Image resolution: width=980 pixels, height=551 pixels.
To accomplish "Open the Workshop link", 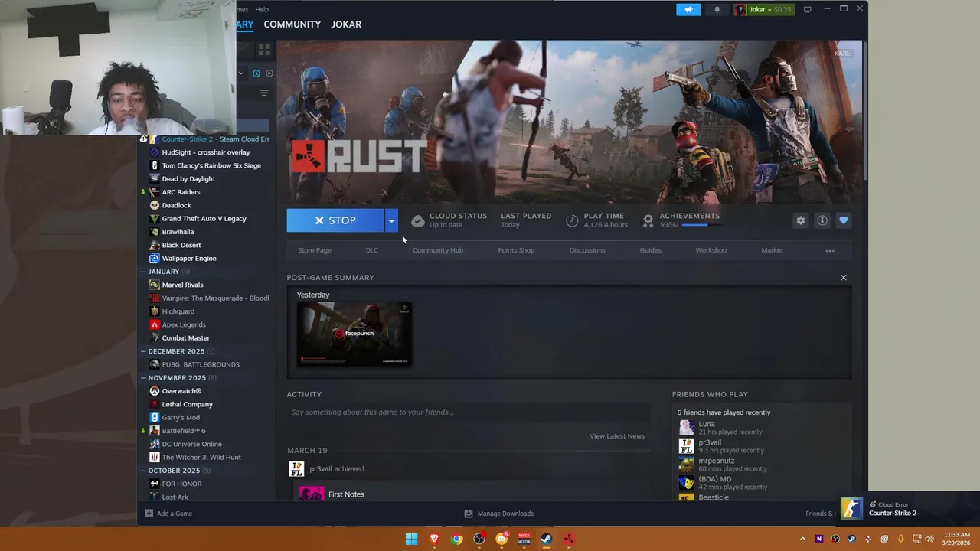I will pyautogui.click(x=711, y=250).
